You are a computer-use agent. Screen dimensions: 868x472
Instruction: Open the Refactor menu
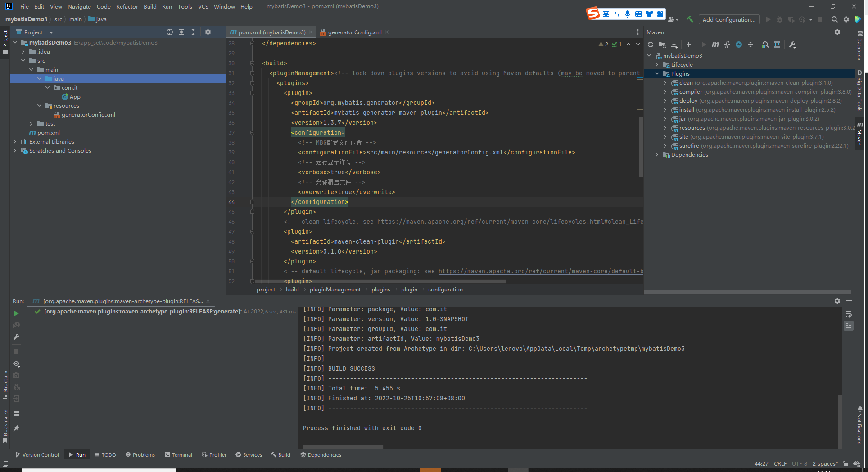point(127,6)
